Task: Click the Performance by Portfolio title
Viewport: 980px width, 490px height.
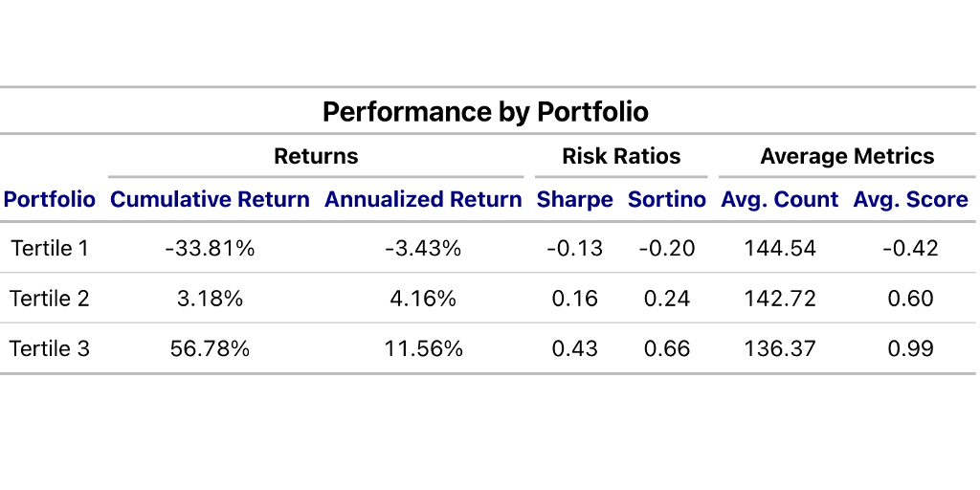Action: coord(485,112)
